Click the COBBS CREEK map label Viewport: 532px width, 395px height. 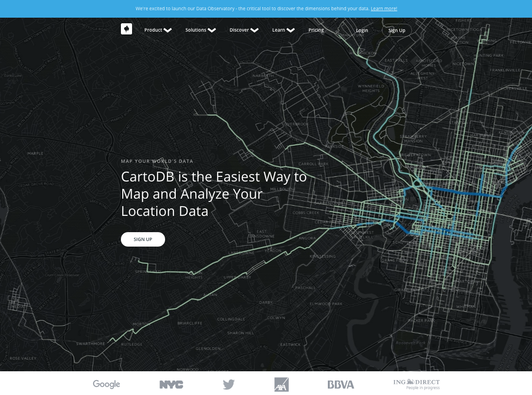(306, 213)
